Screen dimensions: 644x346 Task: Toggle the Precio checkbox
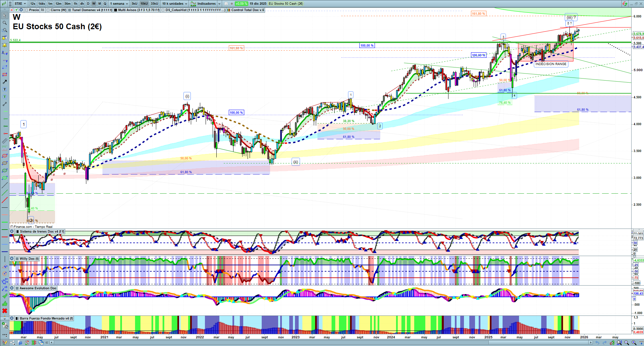pyautogui.click(x=27, y=10)
